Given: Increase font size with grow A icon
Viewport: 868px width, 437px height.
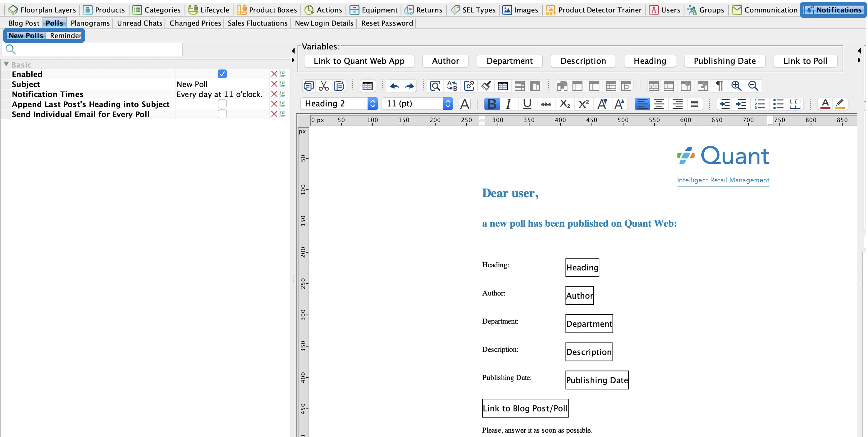Looking at the screenshot, I should [619, 104].
